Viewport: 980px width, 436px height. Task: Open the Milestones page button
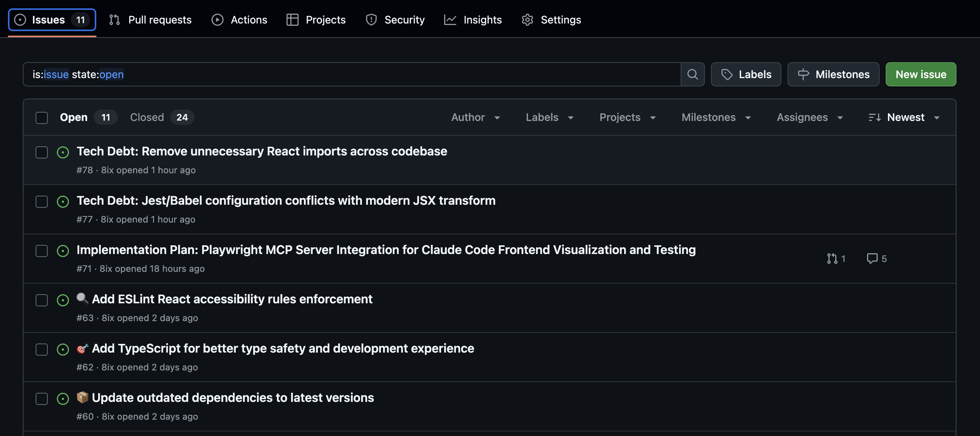pos(833,74)
